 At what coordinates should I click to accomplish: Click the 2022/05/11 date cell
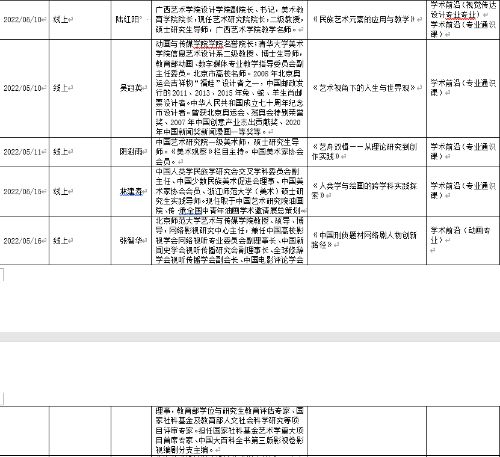(x=24, y=152)
